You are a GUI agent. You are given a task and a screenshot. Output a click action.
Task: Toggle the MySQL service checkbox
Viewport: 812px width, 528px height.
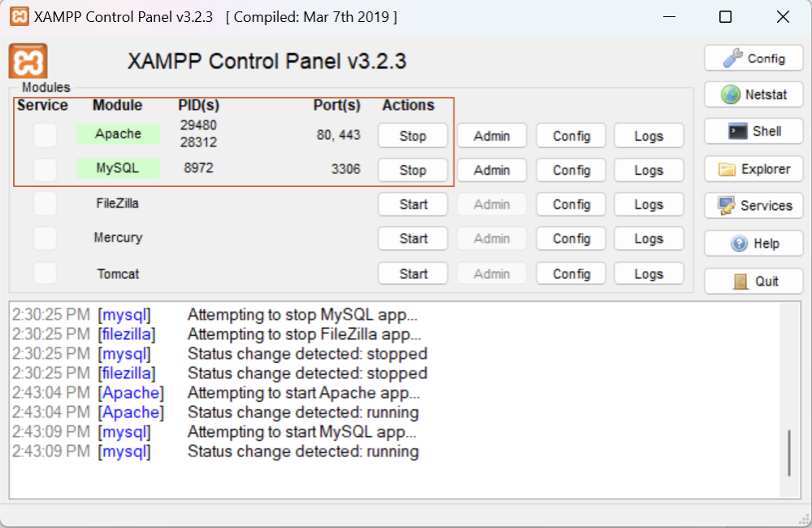tap(45, 169)
